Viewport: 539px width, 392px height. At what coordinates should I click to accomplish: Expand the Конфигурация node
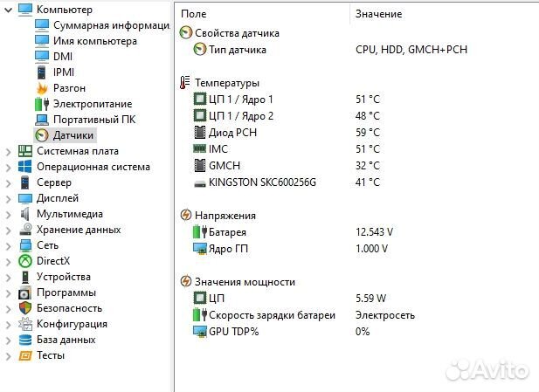[x=8, y=324]
